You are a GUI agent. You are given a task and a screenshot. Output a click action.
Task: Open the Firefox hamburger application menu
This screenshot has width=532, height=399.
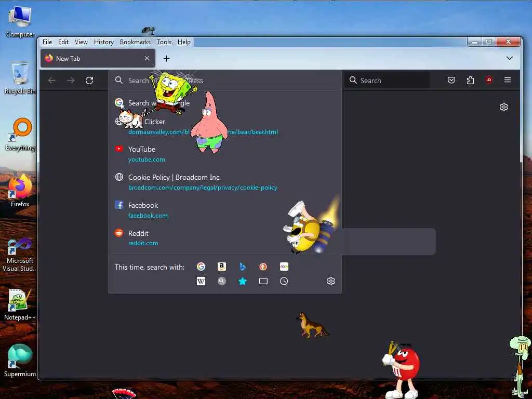click(x=508, y=80)
